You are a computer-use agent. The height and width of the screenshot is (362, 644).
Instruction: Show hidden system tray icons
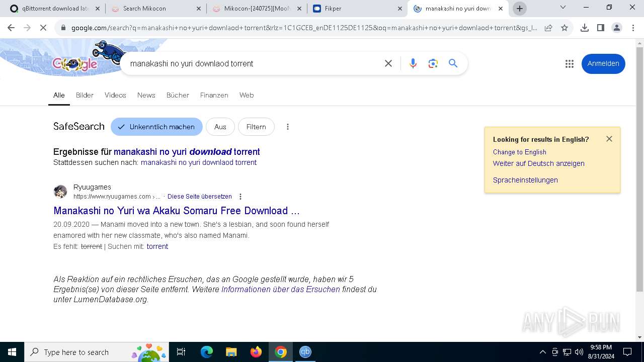tap(542, 352)
